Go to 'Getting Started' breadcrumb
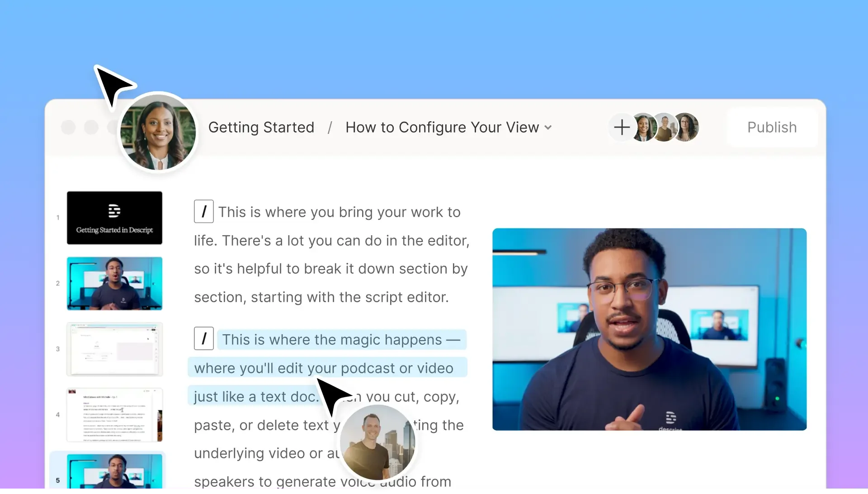This screenshot has width=868, height=494. 261,128
